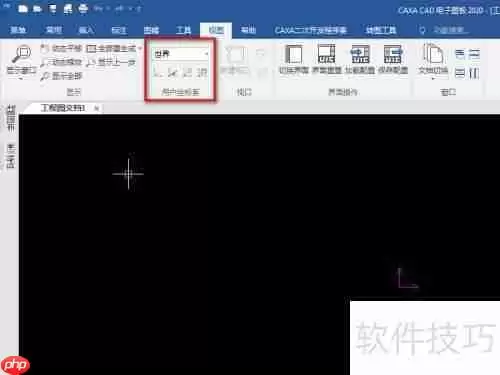Open the 显示窗口 zoom window tool
The image size is (500, 375).
click(x=21, y=60)
